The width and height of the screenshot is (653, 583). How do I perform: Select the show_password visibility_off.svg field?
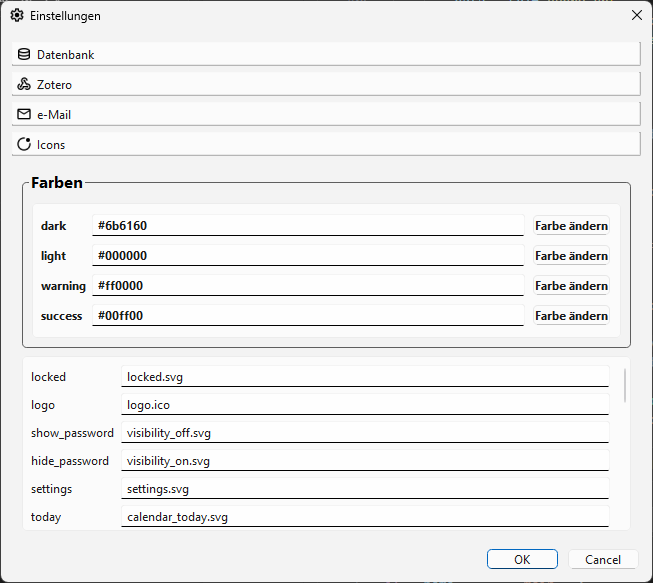click(365, 433)
